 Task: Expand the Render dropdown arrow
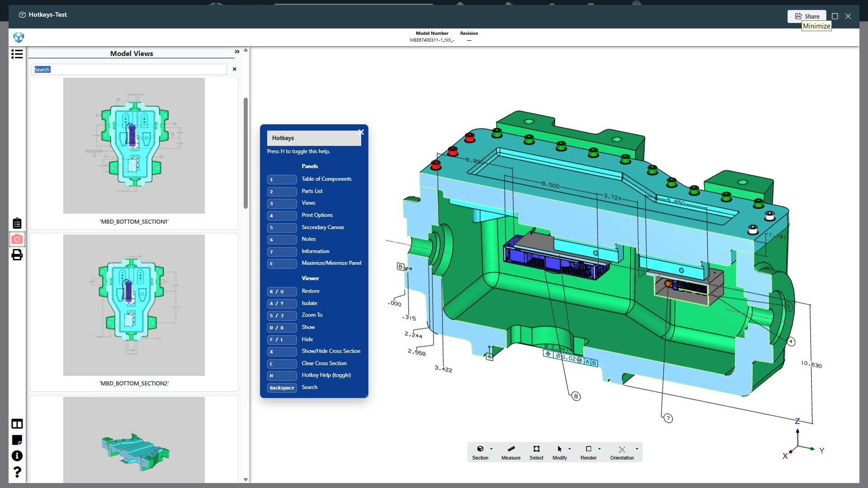tap(599, 449)
